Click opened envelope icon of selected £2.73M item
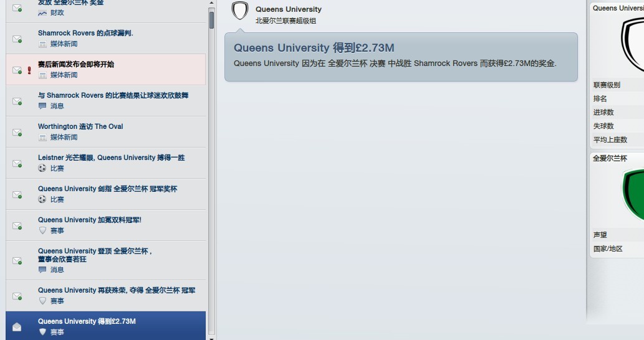 17,326
